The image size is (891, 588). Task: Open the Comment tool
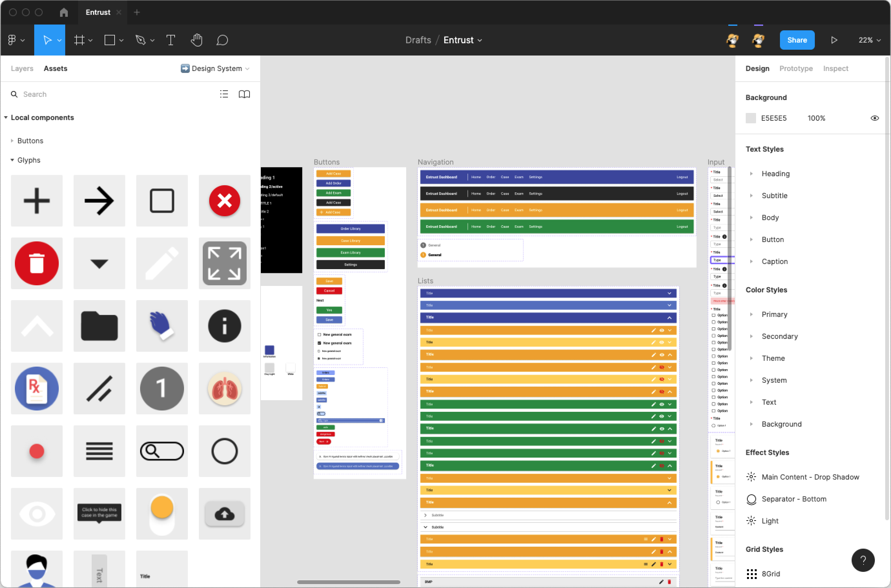pyautogui.click(x=222, y=40)
